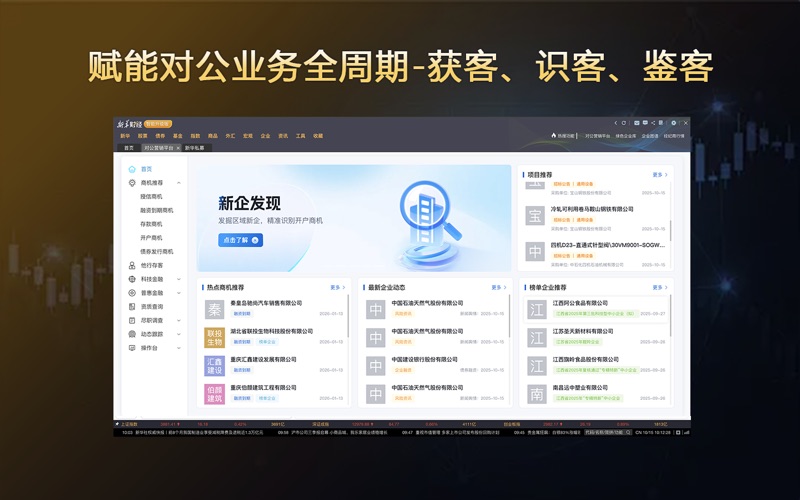
Task: Click the 新华财经 logo
Action: click(129, 124)
